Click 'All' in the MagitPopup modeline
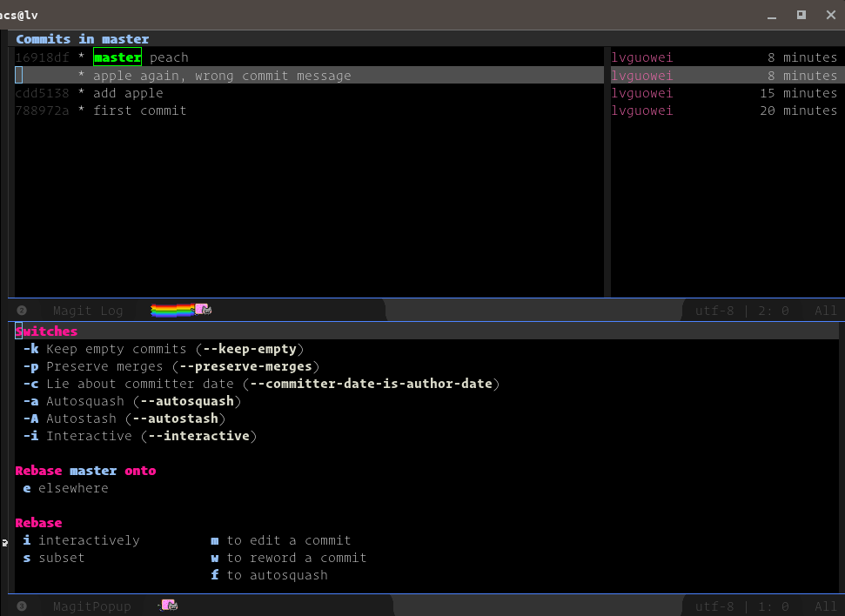845x616 pixels. (x=826, y=606)
